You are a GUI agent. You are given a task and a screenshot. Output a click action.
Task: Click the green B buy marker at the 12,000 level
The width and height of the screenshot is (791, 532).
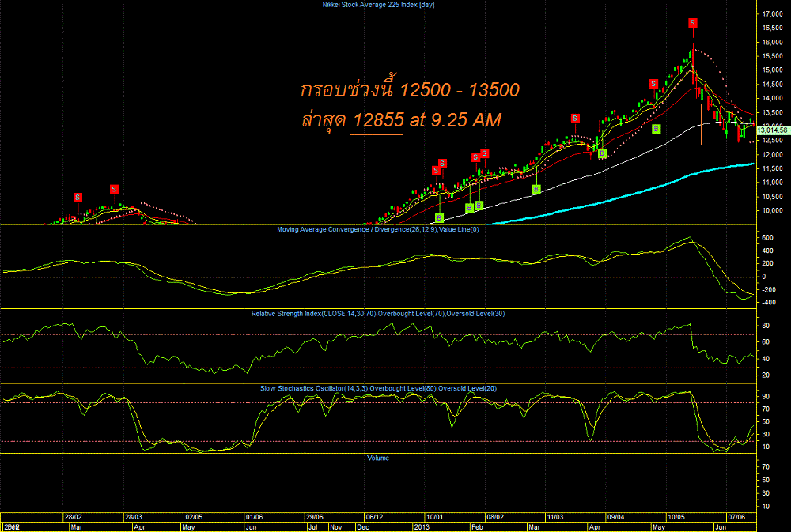pyautogui.click(x=602, y=153)
